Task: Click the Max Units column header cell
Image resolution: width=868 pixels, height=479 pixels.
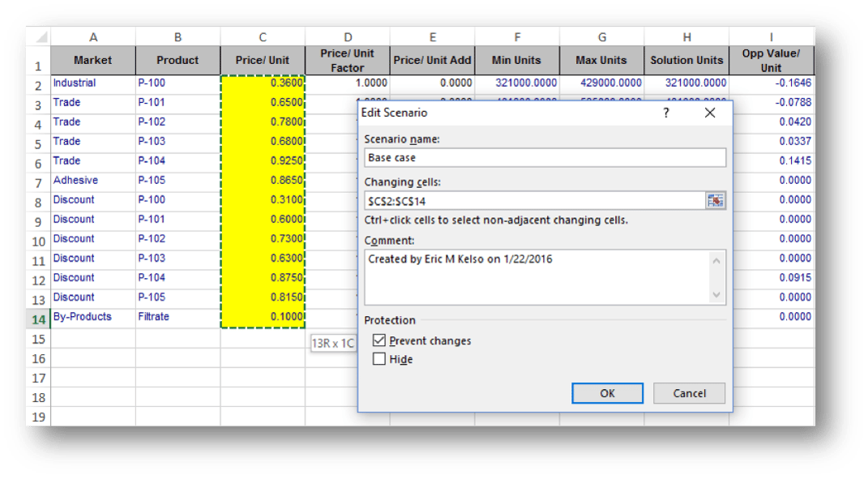Action: click(601, 60)
